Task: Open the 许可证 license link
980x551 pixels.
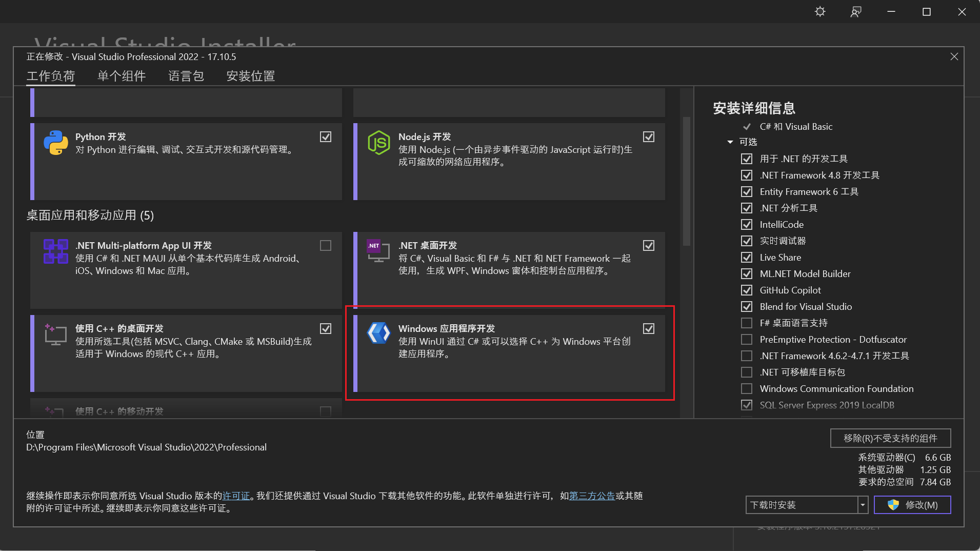Action: point(236,496)
